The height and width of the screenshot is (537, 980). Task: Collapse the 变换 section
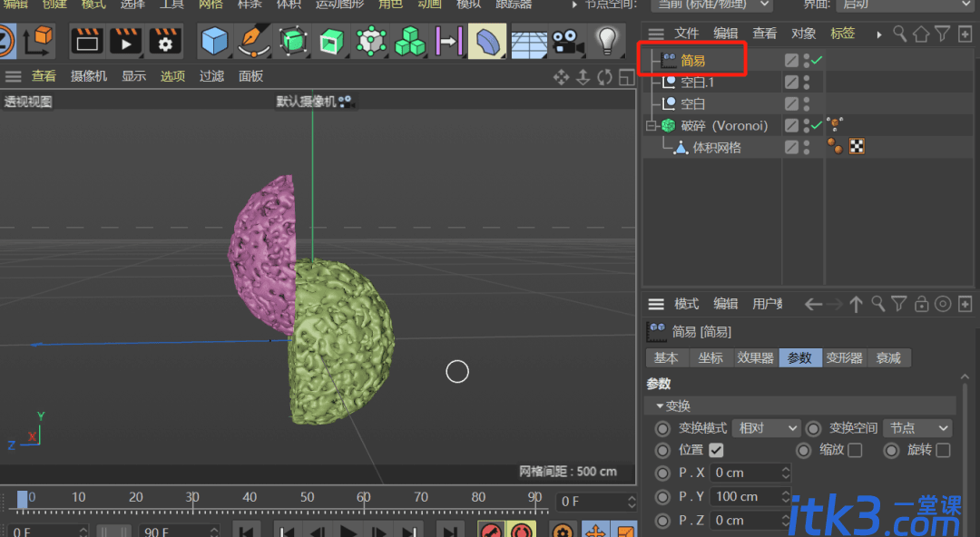660,405
